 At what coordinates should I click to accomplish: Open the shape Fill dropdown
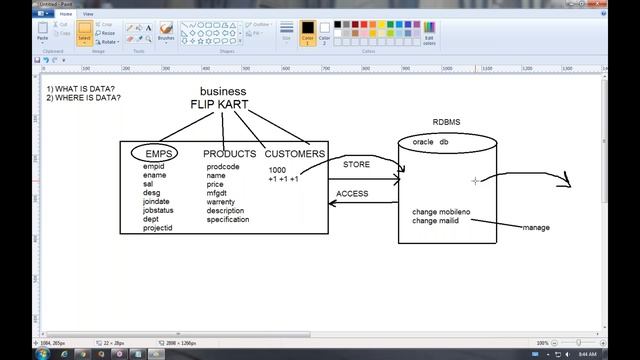point(255,33)
